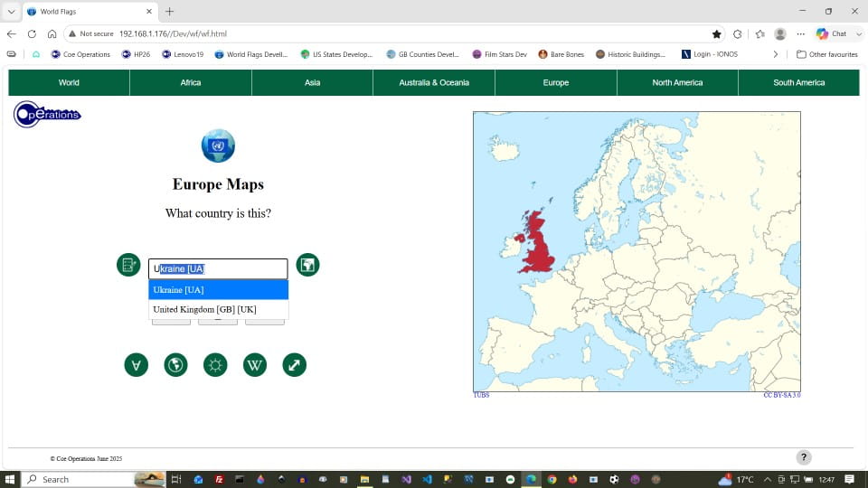Open the Coe Operations bookmark
Viewport: 868px width, 488px height.
pos(80,54)
